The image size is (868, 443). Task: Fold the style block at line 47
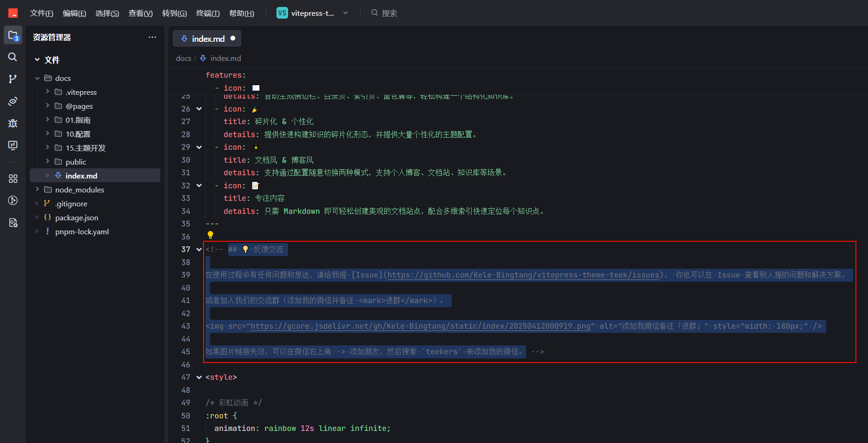click(x=199, y=377)
